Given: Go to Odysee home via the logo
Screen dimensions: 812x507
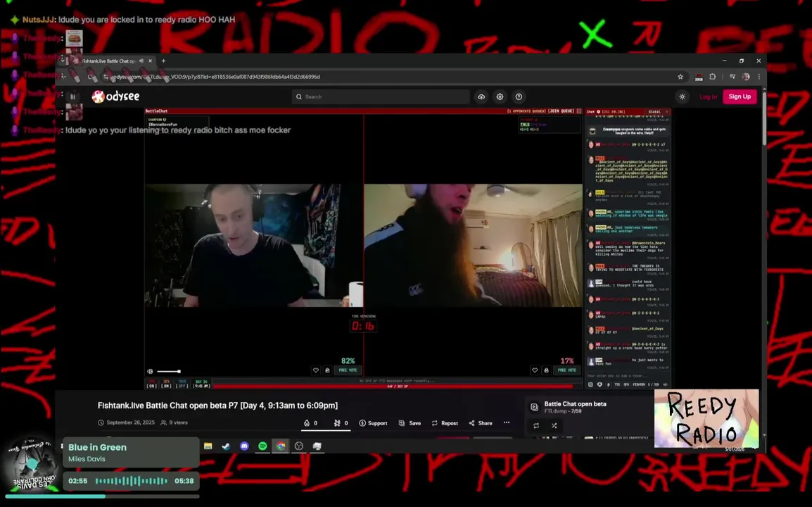Looking at the screenshot, I should pyautogui.click(x=116, y=96).
